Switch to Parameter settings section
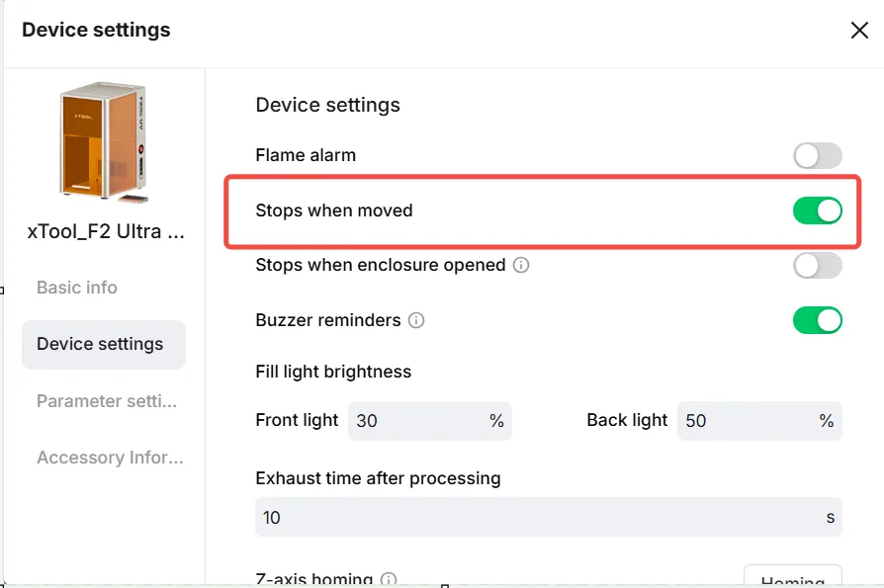The width and height of the screenshot is (884, 588). (107, 401)
